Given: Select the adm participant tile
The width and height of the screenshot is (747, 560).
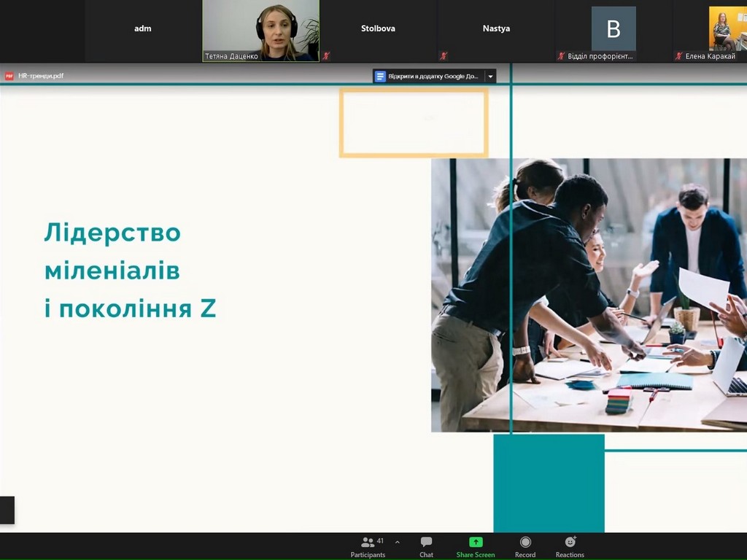Looking at the screenshot, I should point(143,29).
